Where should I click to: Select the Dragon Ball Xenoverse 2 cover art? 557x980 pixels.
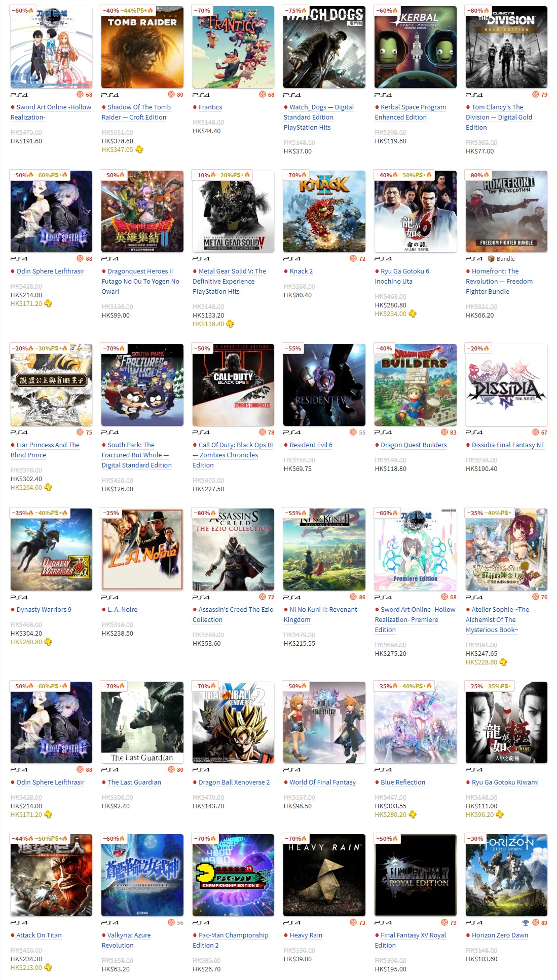click(233, 723)
